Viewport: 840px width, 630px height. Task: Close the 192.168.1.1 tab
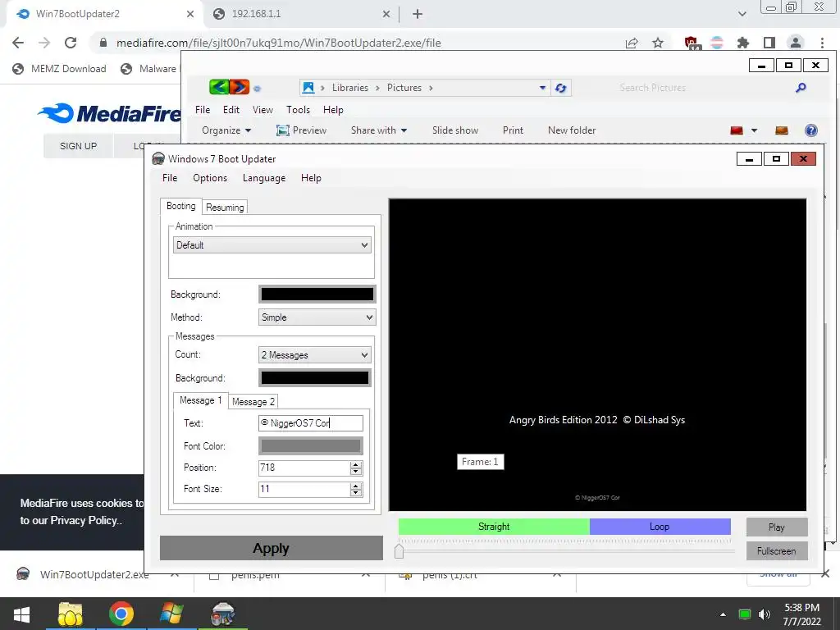[386, 14]
